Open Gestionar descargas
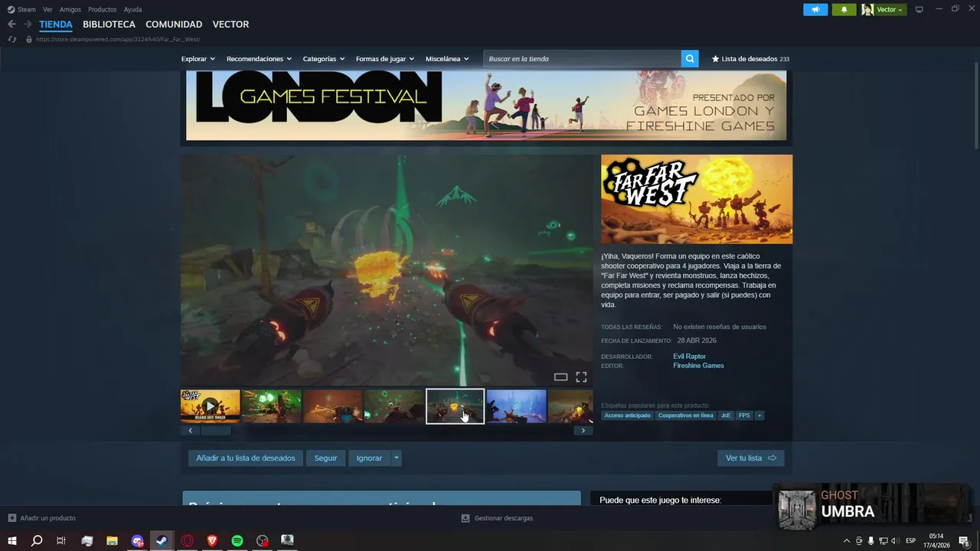 tap(497, 518)
